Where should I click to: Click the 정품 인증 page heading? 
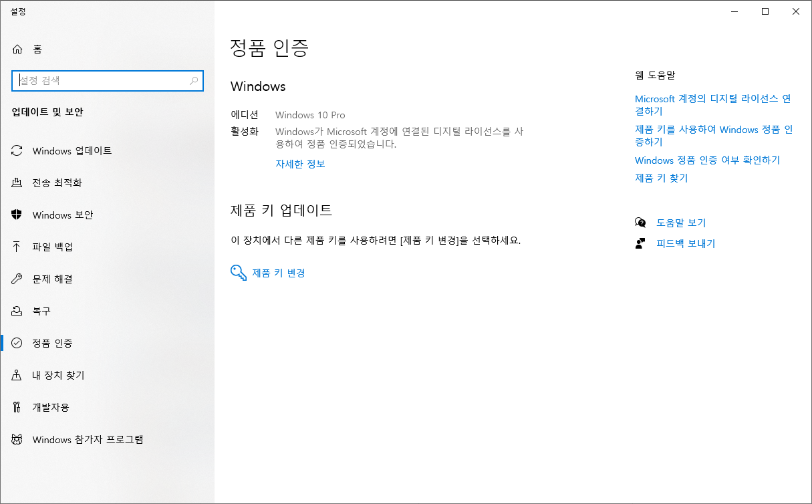pos(269,47)
